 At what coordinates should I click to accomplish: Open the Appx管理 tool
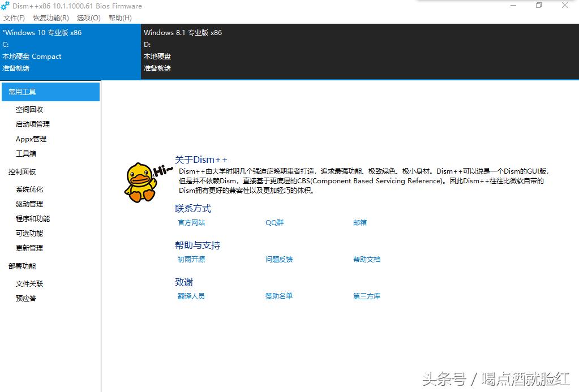coord(31,139)
